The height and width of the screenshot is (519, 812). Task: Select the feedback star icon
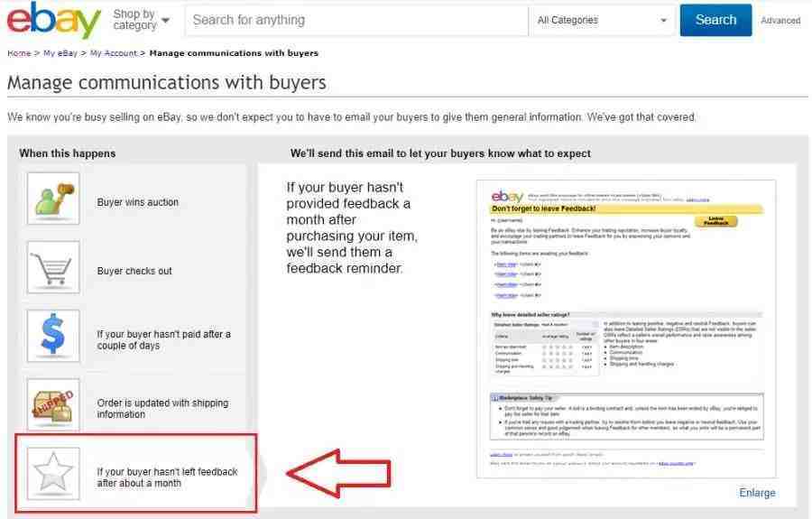coord(53,474)
